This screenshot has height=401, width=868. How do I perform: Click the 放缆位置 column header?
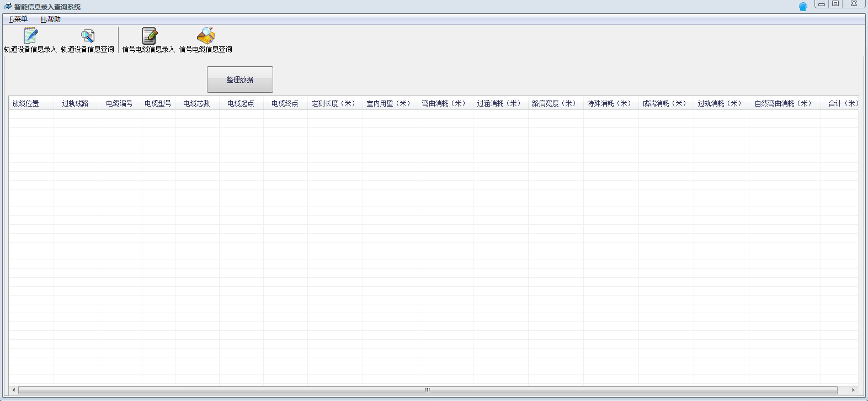coord(26,103)
